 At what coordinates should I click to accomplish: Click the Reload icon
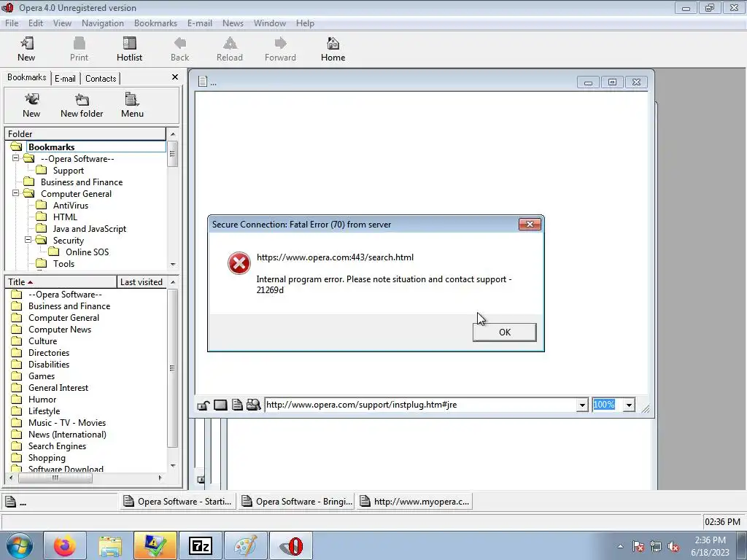pos(230,44)
